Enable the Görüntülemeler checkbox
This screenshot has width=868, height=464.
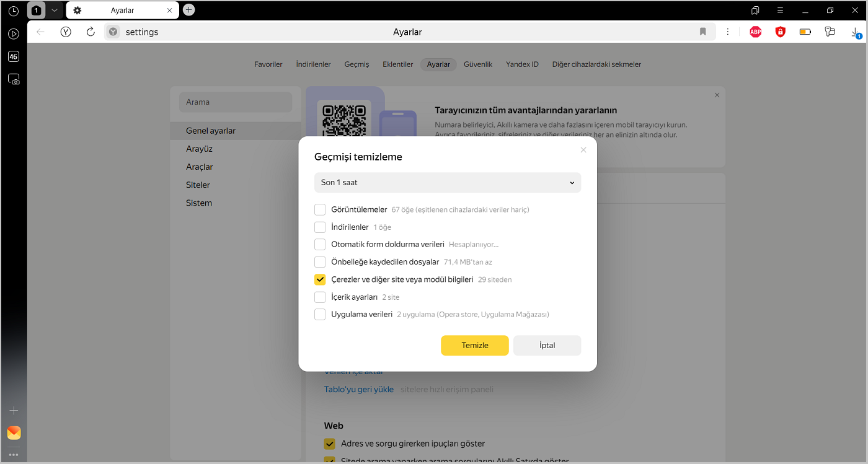(x=320, y=209)
